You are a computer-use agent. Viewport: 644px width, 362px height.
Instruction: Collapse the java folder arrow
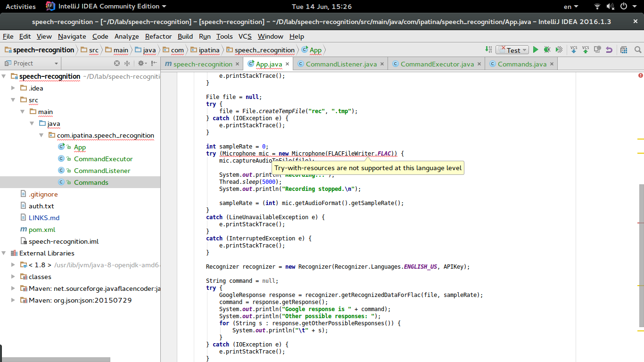point(32,123)
